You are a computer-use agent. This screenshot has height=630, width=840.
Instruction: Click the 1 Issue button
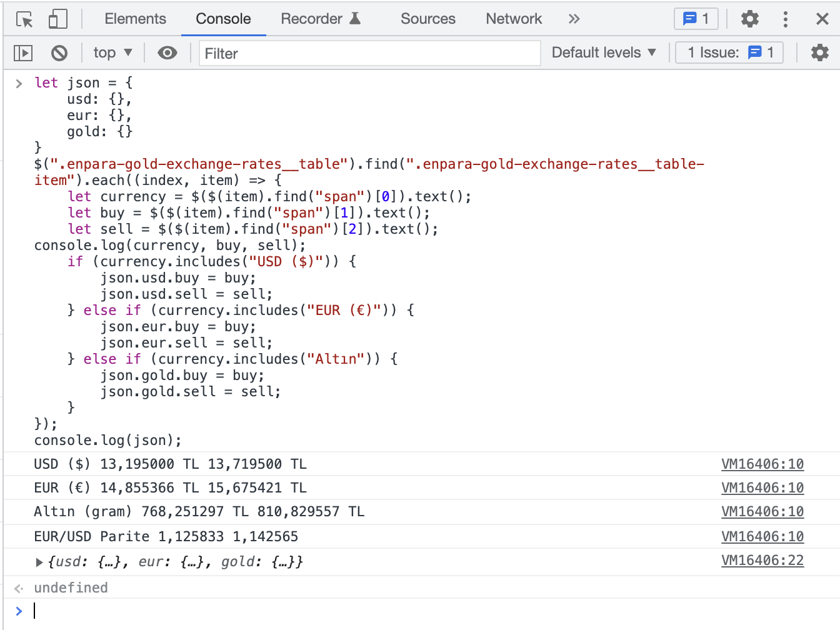click(x=729, y=52)
